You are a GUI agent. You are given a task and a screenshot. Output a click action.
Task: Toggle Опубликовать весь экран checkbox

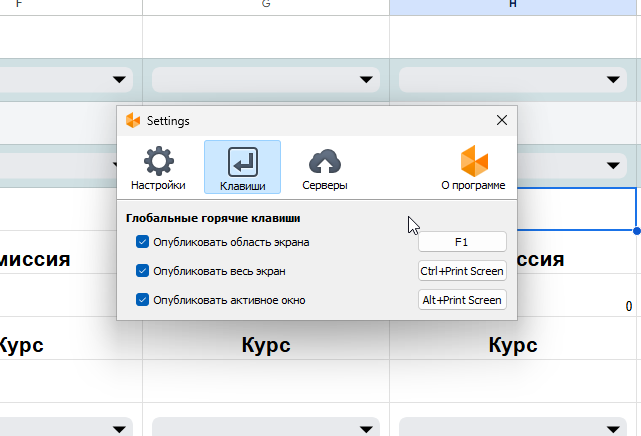[x=143, y=271]
